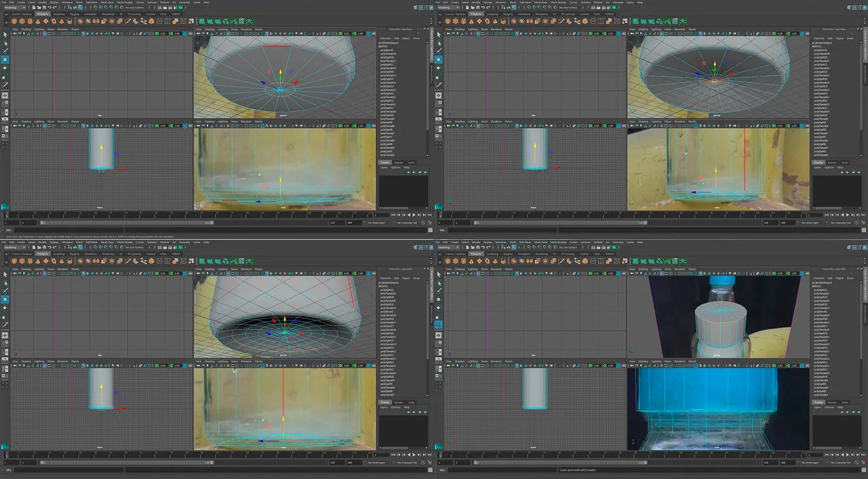Open Object menu in bottom-right window Channel Box
This screenshot has height=479, width=868.
pos(840,278)
